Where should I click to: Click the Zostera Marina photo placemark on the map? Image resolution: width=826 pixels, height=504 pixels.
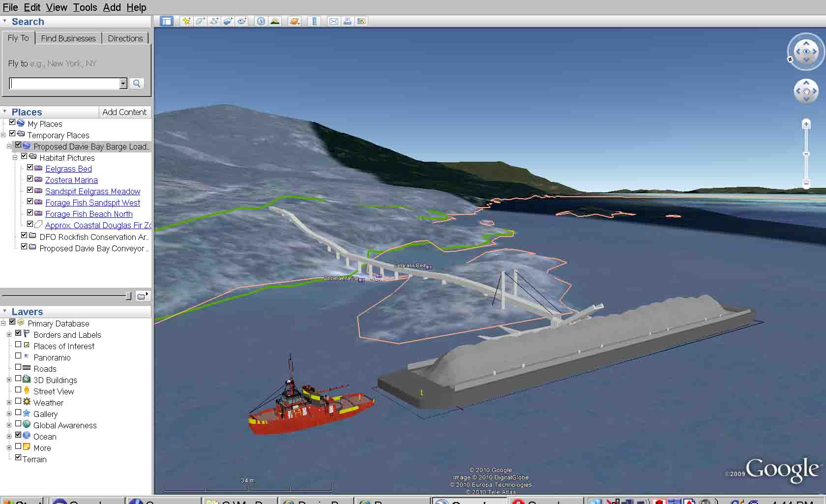362,280
